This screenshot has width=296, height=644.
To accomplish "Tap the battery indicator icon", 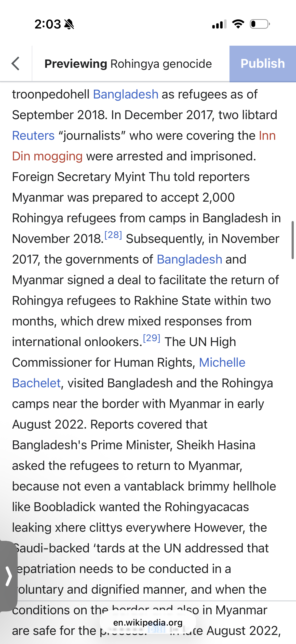I will tap(260, 24).
